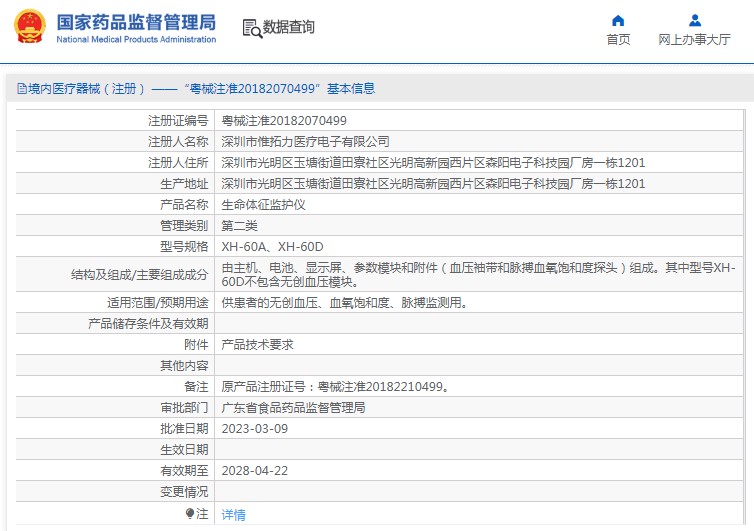Select the date 2028-04-22
The image size is (754, 531).
(254, 471)
